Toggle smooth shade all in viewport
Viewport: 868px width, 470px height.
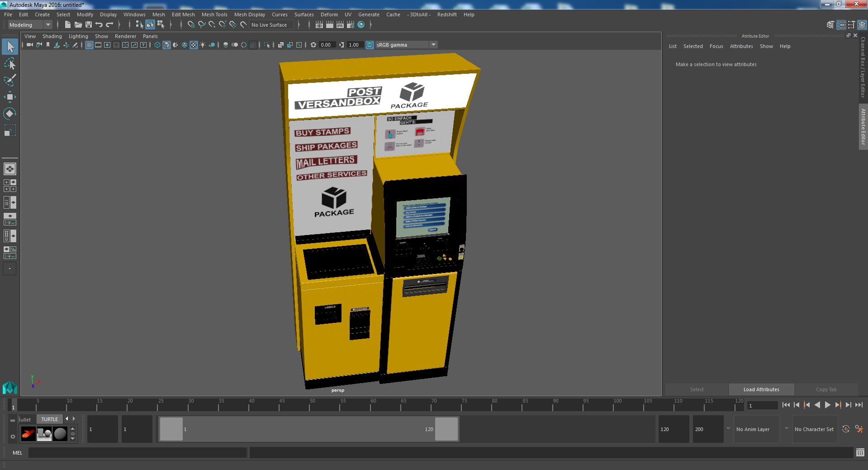coord(166,45)
